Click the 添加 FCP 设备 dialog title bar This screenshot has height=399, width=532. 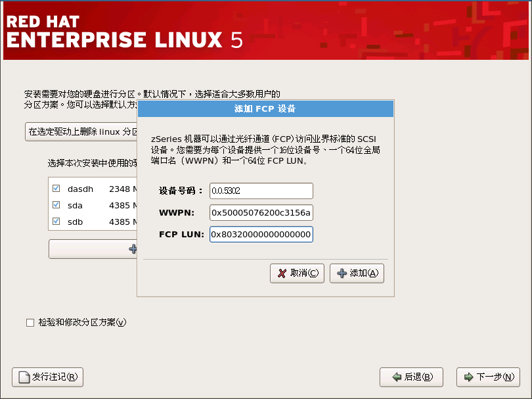265,108
